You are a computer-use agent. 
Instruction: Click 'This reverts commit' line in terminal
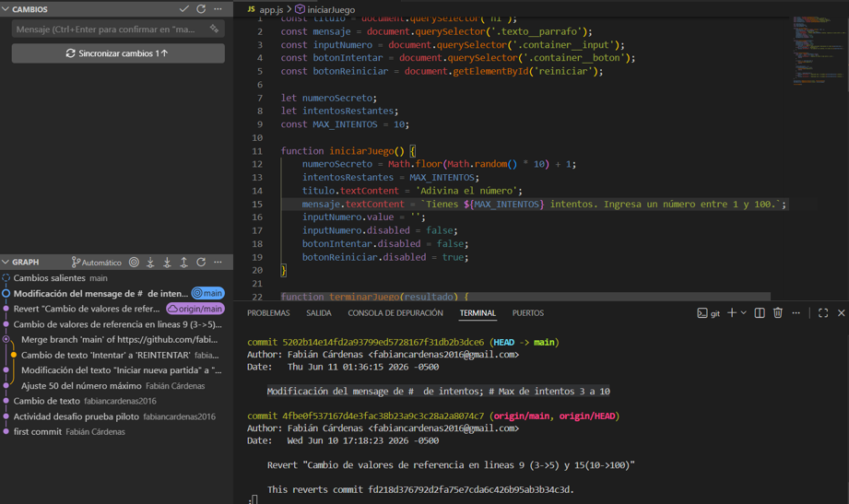[x=420, y=489]
